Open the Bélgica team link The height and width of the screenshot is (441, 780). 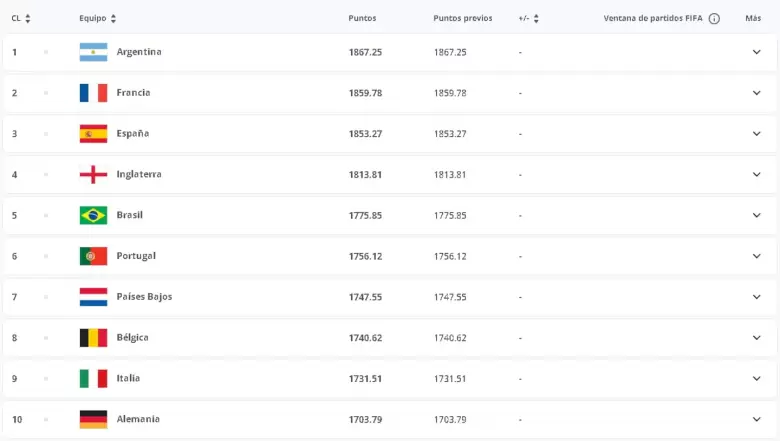[132, 337]
